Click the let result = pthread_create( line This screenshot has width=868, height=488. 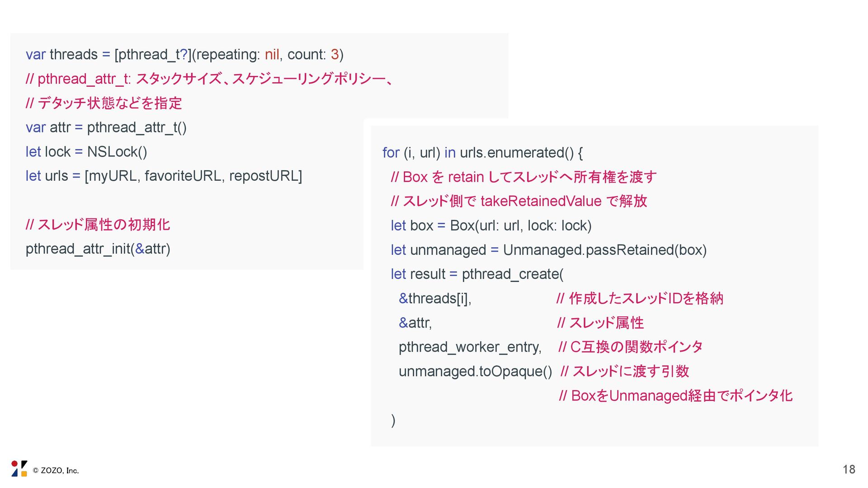tap(477, 274)
